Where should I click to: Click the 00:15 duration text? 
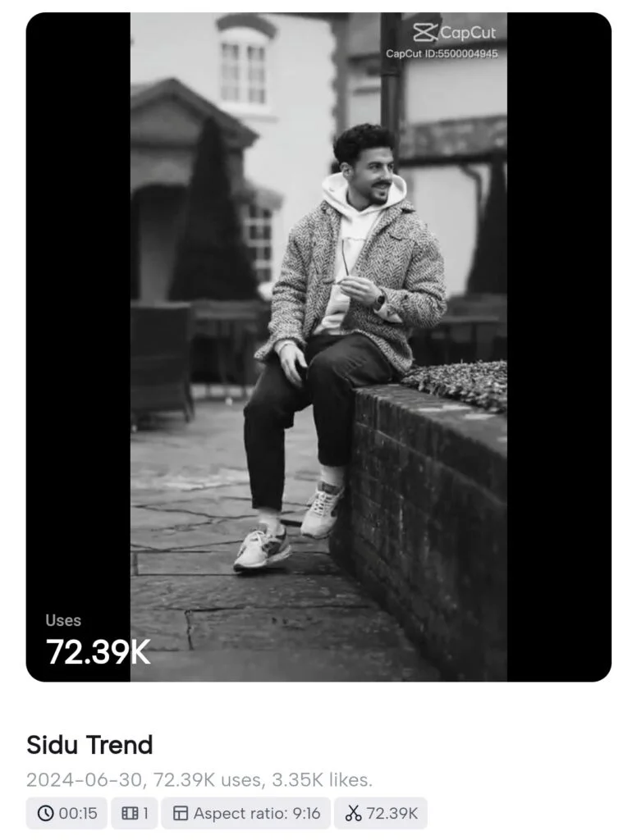click(78, 813)
